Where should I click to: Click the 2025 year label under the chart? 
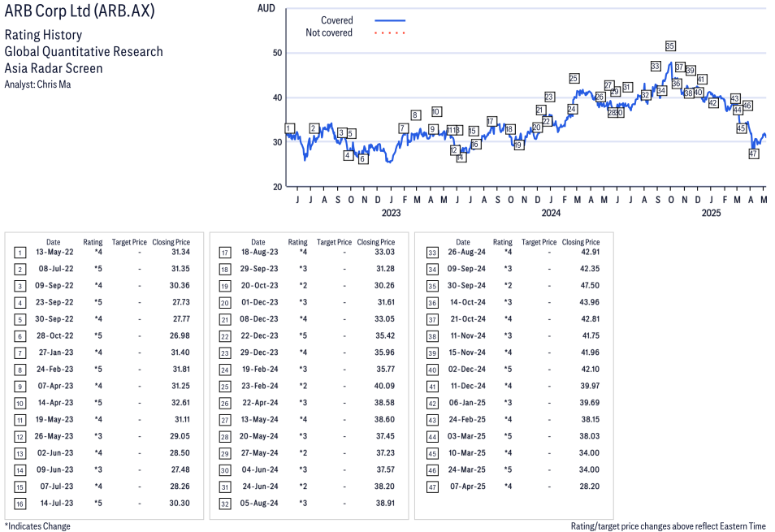[711, 213]
